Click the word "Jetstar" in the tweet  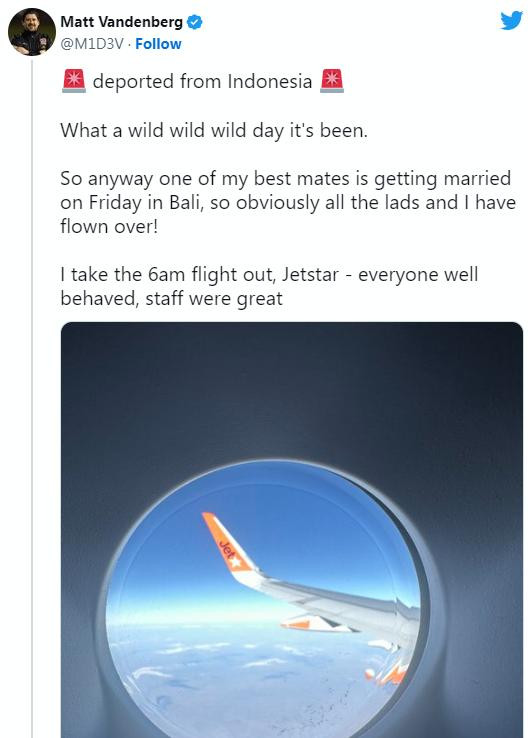(310, 274)
